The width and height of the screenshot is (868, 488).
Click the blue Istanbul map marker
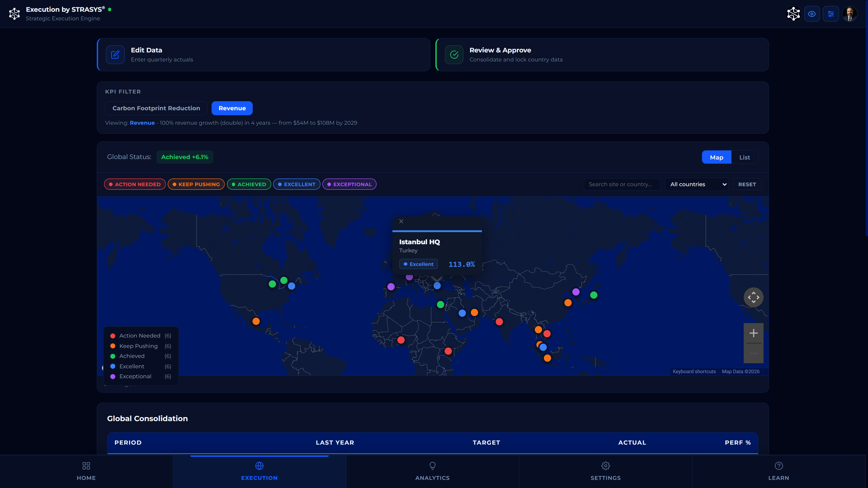[x=437, y=286]
